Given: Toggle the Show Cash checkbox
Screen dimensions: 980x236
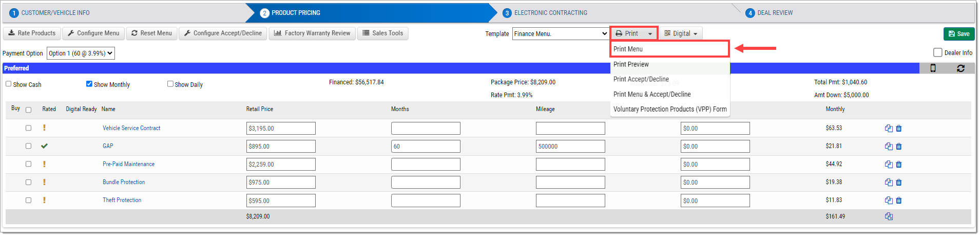Looking at the screenshot, I should (x=8, y=84).
